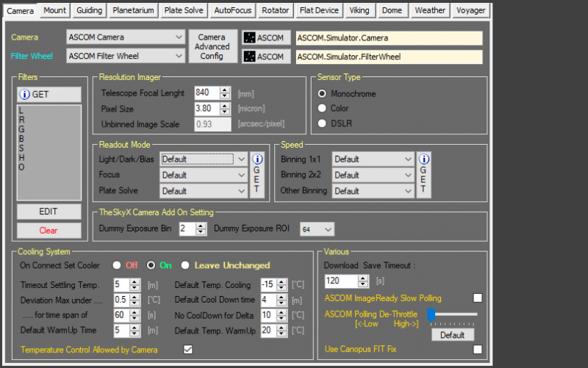588x368 pixels.
Task: Set On Connect cooler to Off
Action: 117,265
